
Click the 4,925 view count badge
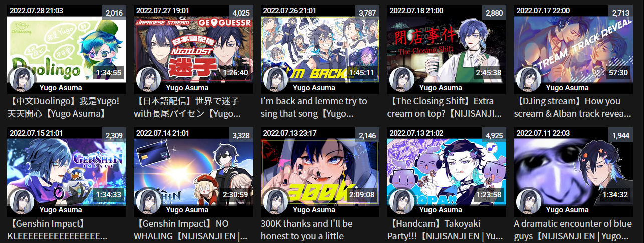pos(494,135)
